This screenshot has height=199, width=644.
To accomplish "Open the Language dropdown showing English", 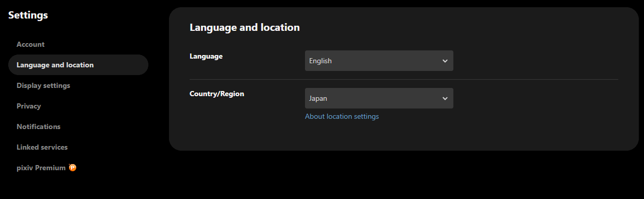I will tap(379, 61).
